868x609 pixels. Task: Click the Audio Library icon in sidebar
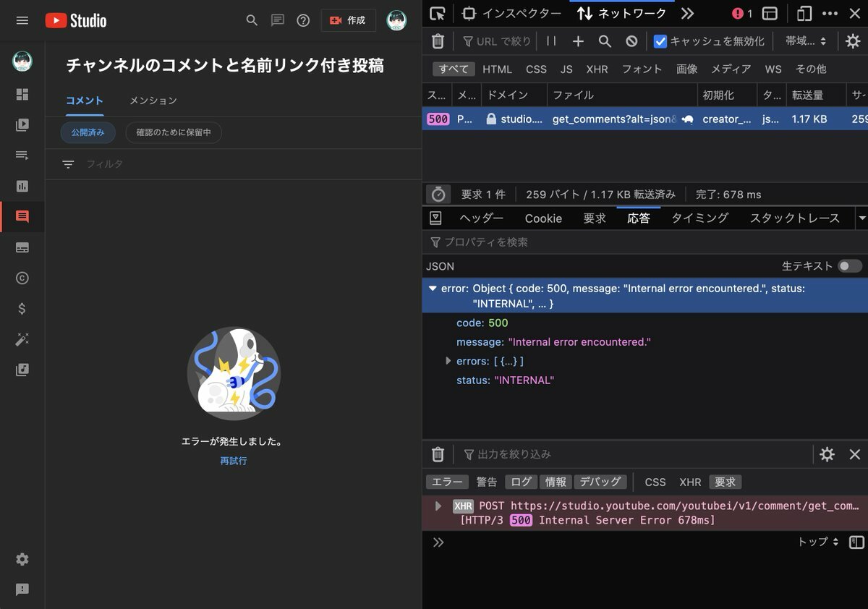pos(22,370)
